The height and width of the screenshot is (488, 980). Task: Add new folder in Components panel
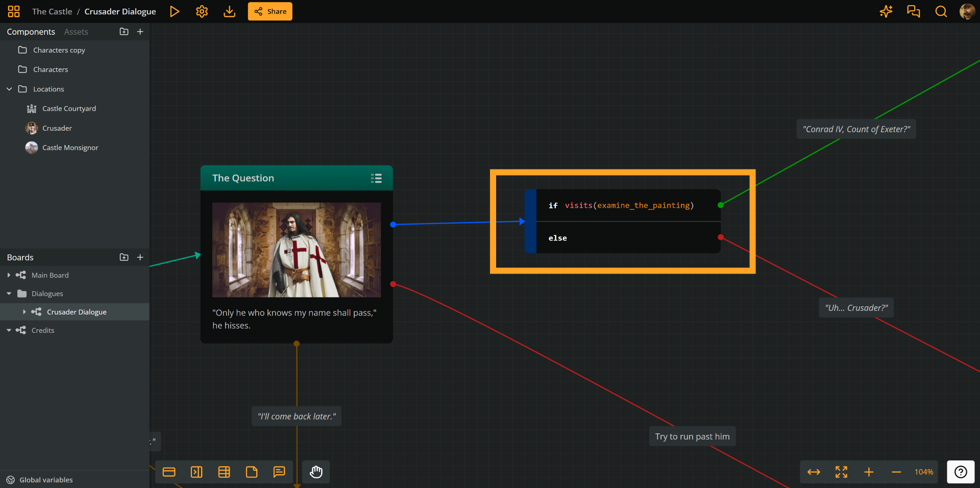click(124, 32)
